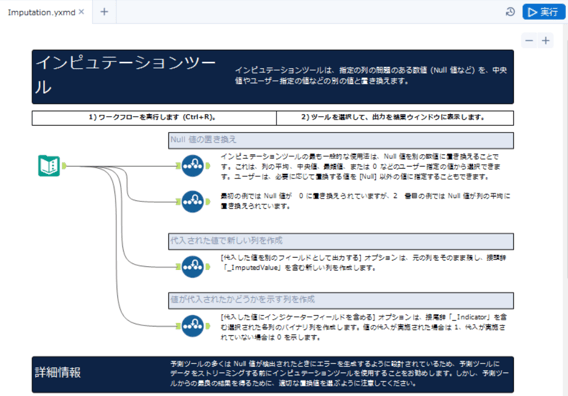Screen dimensions: 568x396
Task: Click the input anchor of the first Imputation tool
Action: [178, 166]
